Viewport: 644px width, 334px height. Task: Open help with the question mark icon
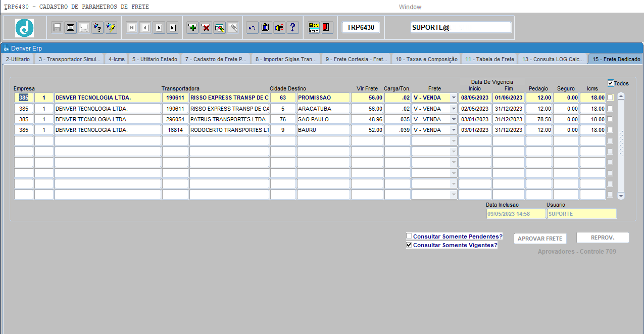292,28
